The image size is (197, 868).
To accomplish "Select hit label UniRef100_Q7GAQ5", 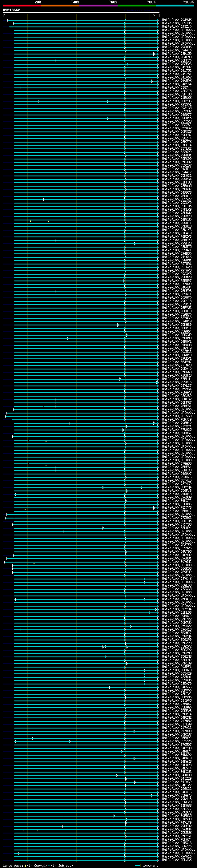I will 177,464.
